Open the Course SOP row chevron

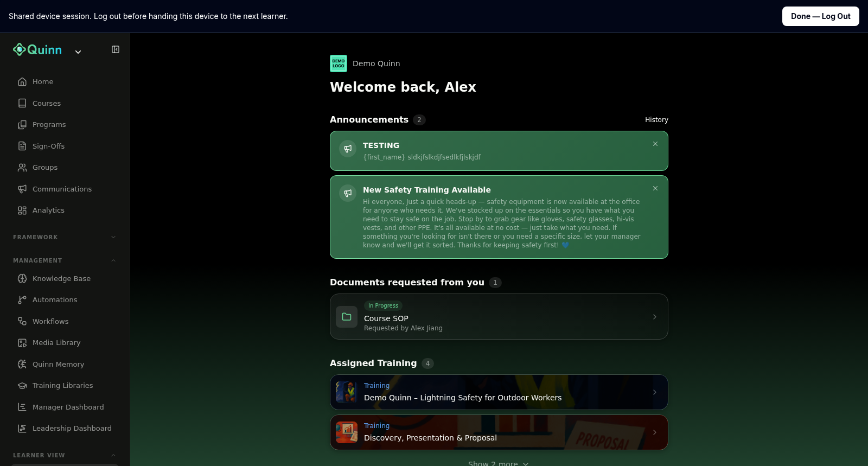655,317
